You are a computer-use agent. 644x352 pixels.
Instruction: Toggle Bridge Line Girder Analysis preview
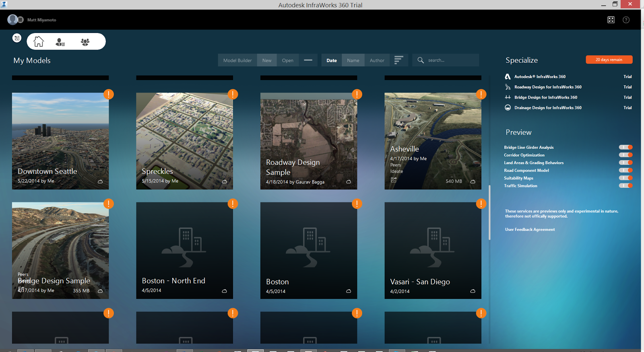coord(625,147)
